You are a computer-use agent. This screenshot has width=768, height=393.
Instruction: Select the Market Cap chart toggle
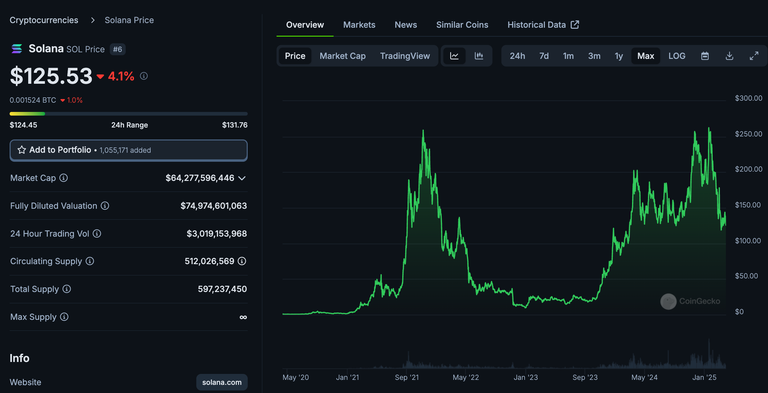tap(342, 56)
